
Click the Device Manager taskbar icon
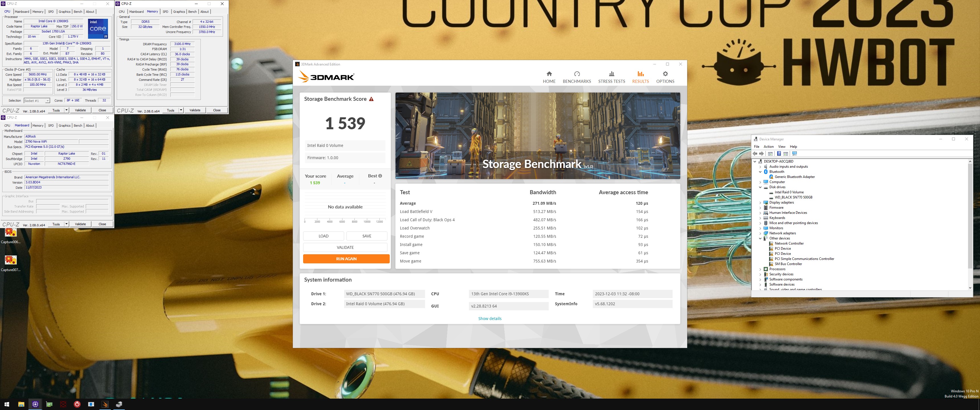click(x=119, y=404)
